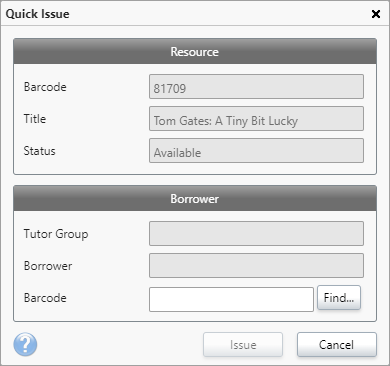Focus the empty borrower Barcode input
This screenshot has width=390, height=366.
pos(231,300)
